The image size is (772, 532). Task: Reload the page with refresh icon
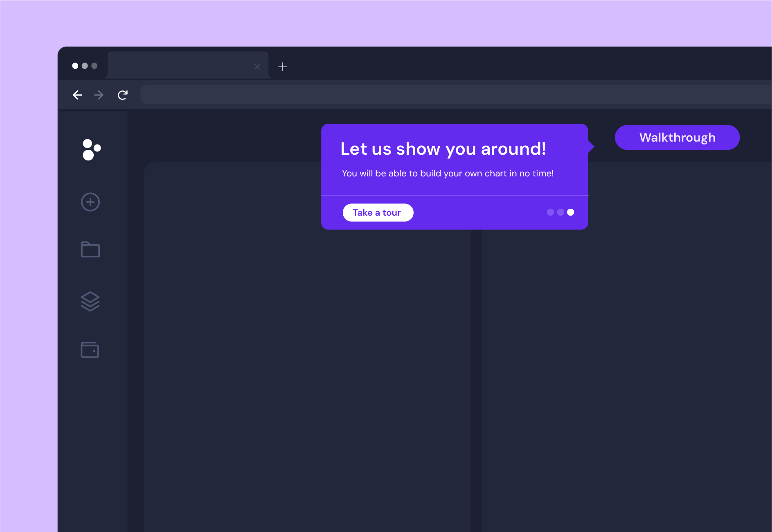[x=123, y=95]
